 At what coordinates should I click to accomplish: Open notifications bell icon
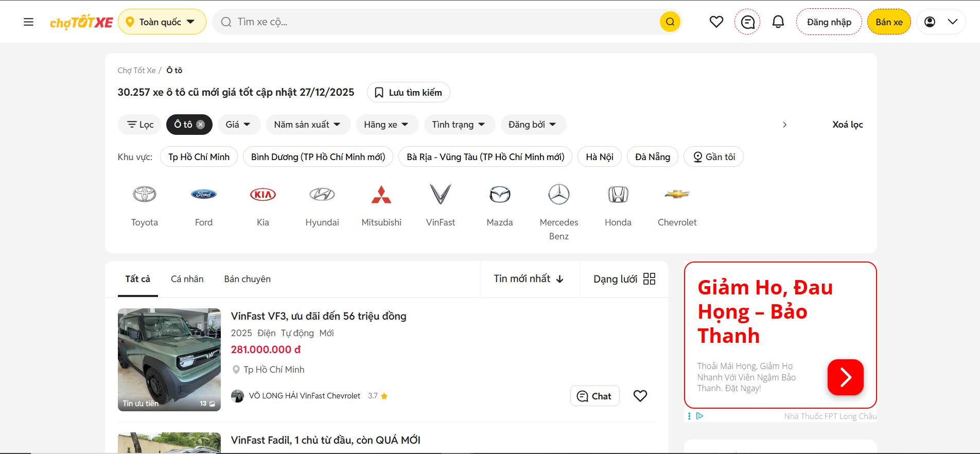click(778, 22)
